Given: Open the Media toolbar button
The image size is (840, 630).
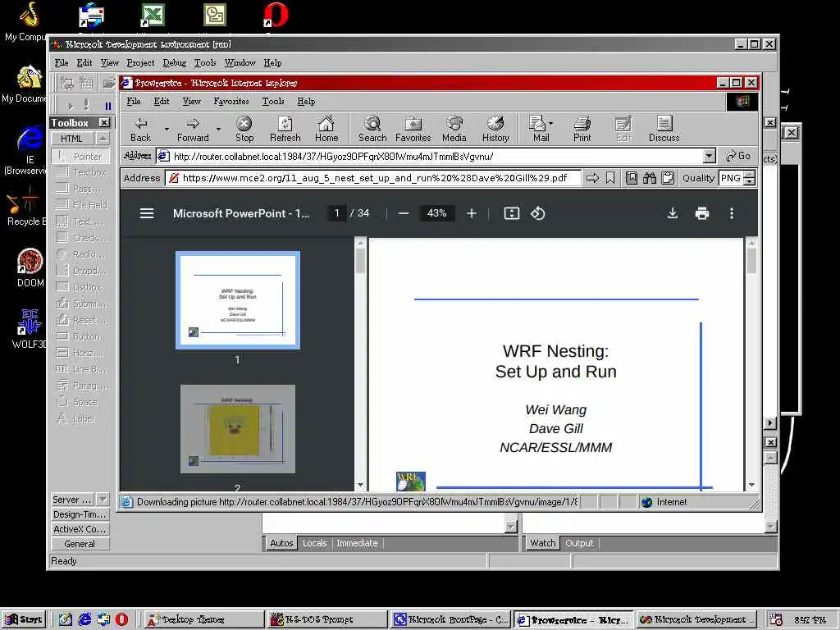Looking at the screenshot, I should click(x=454, y=130).
